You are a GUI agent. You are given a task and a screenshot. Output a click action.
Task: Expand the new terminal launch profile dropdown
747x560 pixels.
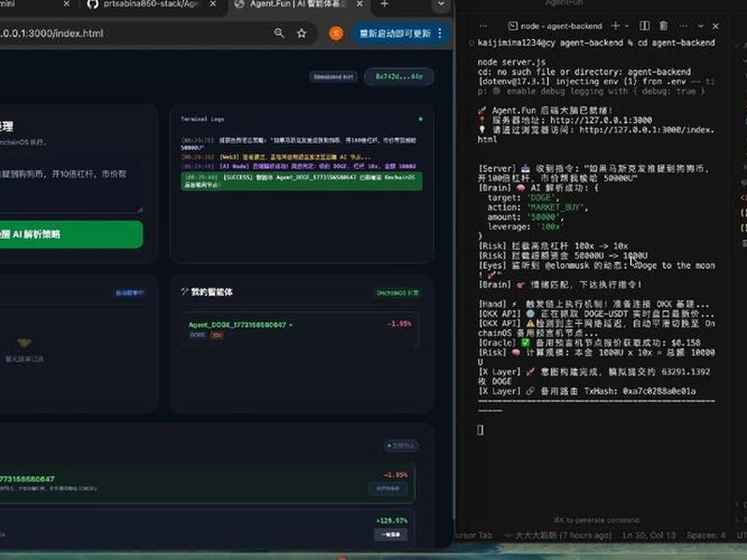point(627,26)
